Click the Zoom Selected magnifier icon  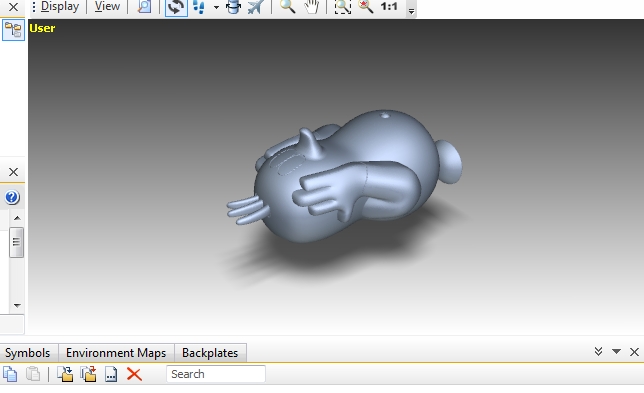click(365, 7)
